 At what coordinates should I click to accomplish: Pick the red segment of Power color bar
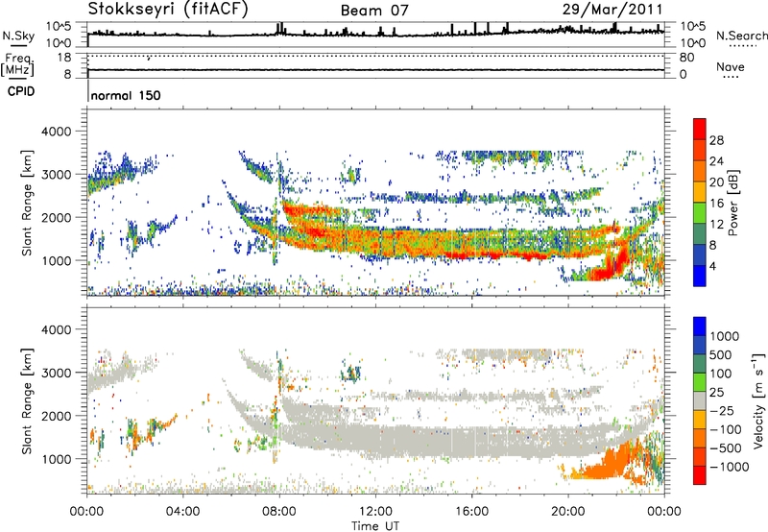coord(700,129)
